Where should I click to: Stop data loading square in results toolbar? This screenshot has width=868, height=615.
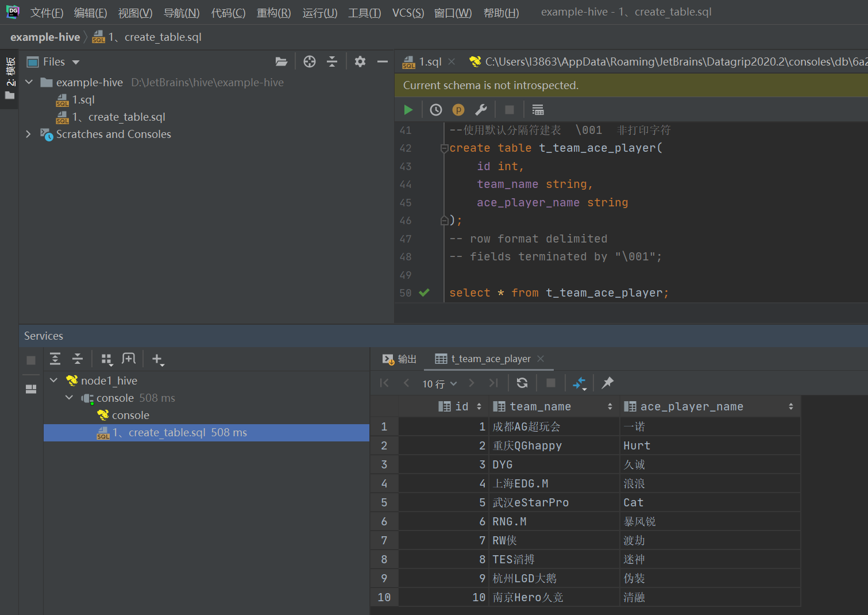tap(551, 383)
